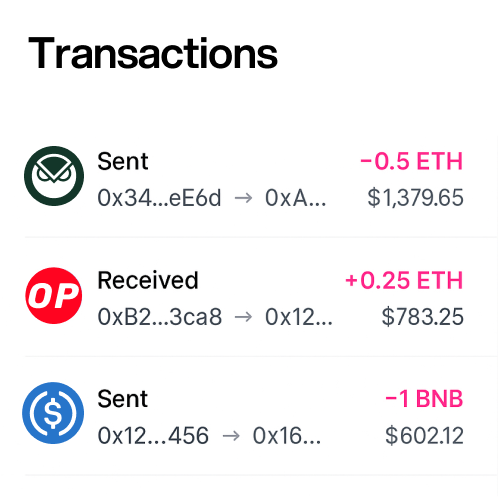Image resolution: width=500 pixels, height=500 pixels.
Task: Click the $1,379.65 fiat value
Action: tap(416, 198)
